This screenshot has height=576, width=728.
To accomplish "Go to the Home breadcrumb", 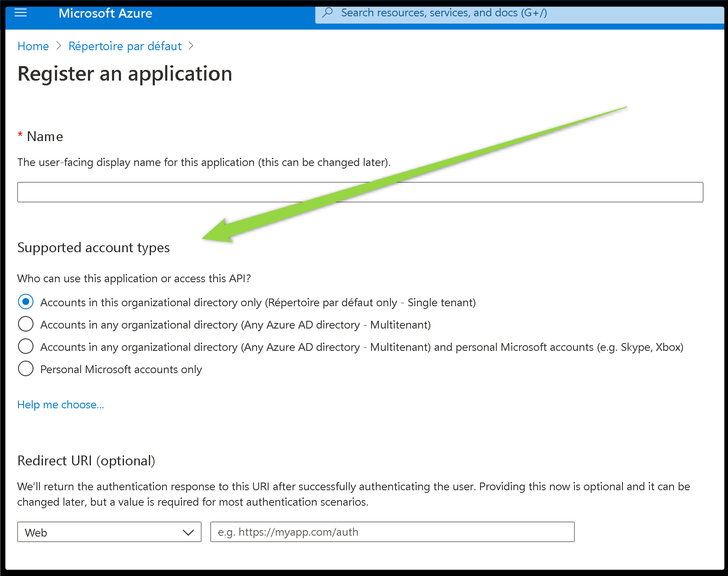I will (x=33, y=46).
